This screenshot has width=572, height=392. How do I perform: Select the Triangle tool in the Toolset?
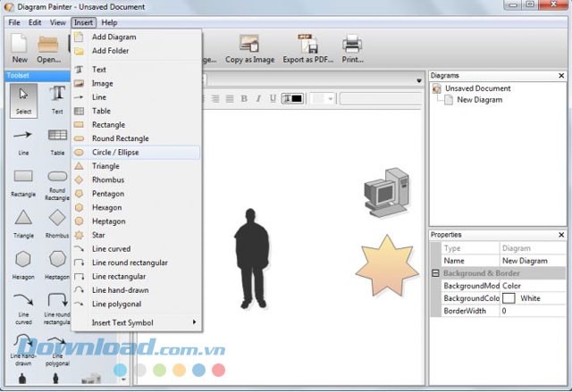tap(23, 218)
